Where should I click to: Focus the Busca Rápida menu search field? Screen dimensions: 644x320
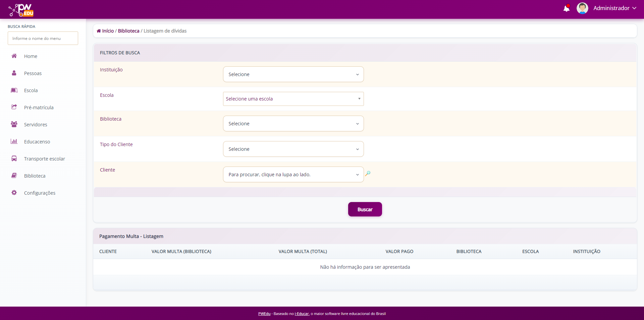(43, 39)
